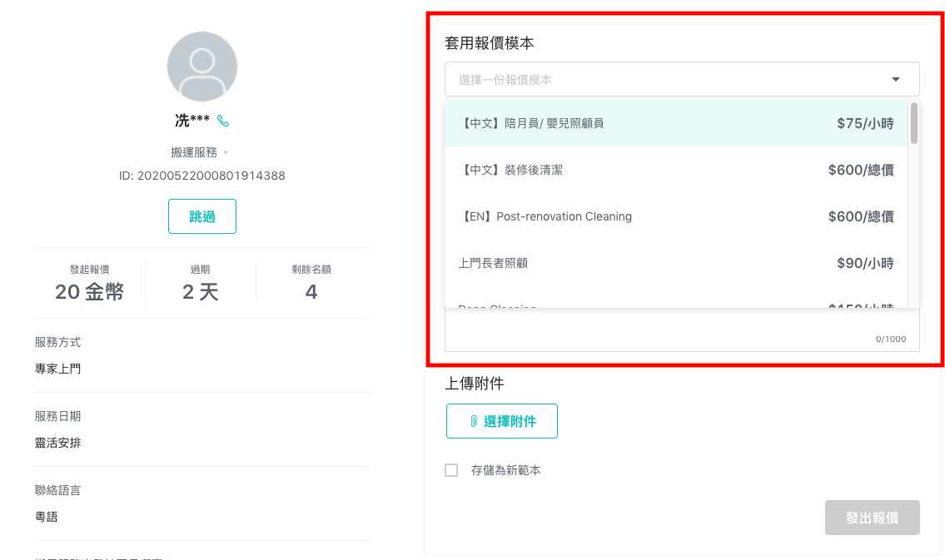Tick the 存儲為新範本 checkbox
Screen dimensions: 945x560
pos(451,470)
